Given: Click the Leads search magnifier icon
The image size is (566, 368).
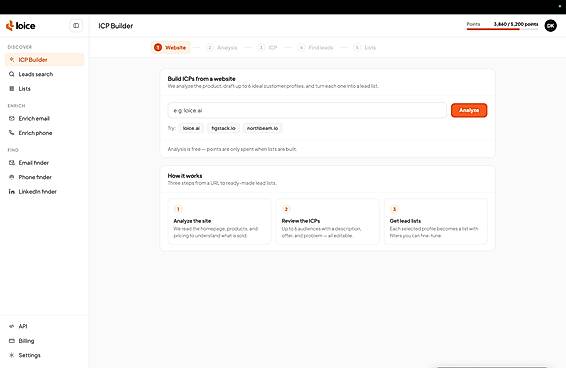Looking at the screenshot, I should [x=12, y=74].
